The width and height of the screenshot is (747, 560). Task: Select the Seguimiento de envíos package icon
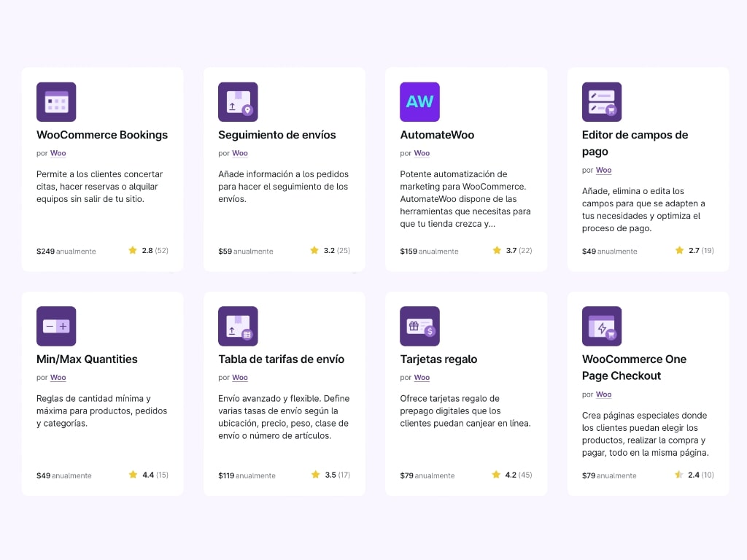238,101
